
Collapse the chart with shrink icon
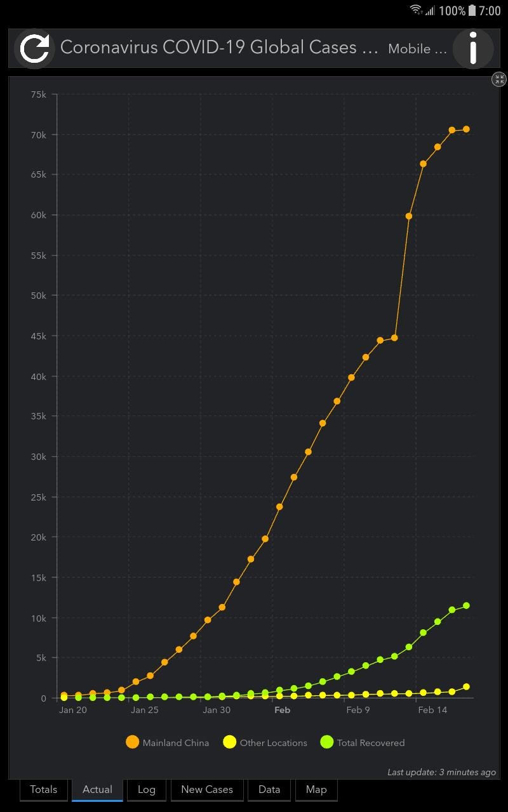coord(499,79)
